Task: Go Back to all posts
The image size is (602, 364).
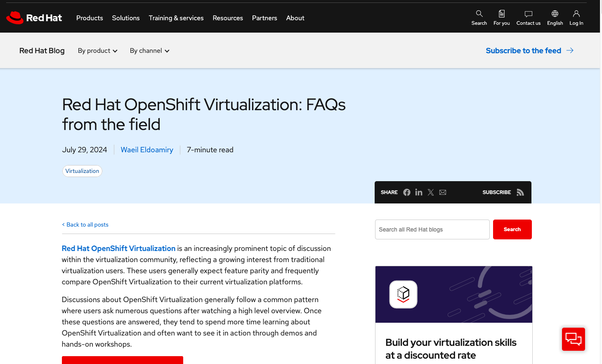Action: [85, 225]
